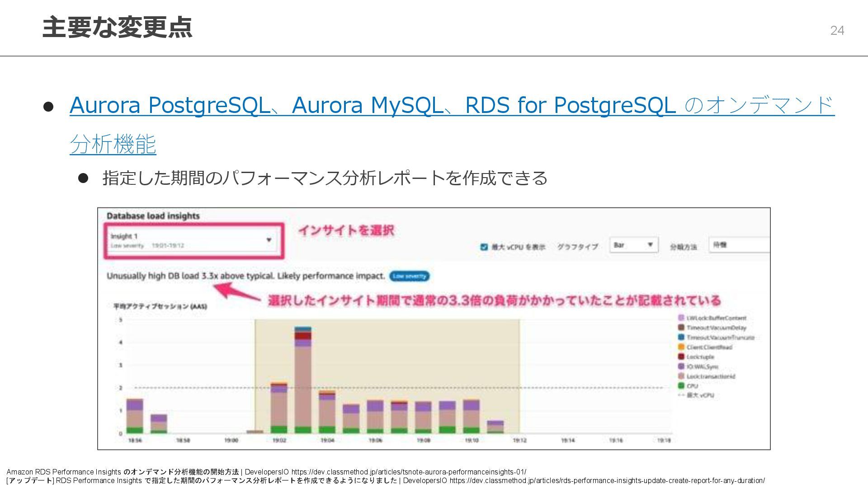Click the green CPU legend swatch

tap(681, 386)
